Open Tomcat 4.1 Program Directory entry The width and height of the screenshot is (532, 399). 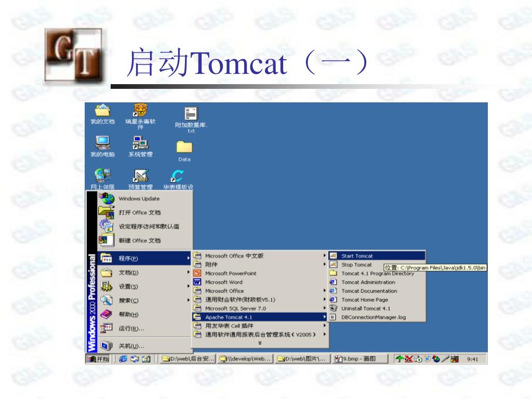pyautogui.click(x=377, y=273)
